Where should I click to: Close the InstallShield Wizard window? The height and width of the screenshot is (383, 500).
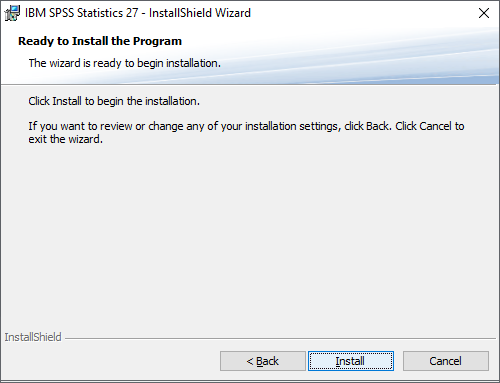click(484, 13)
